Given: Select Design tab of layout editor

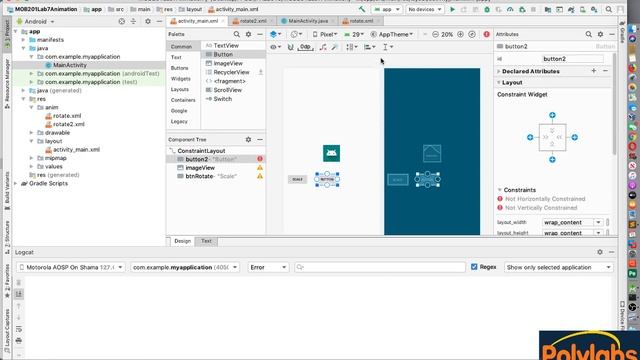Looking at the screenshot, I should [x=182, y=241].
